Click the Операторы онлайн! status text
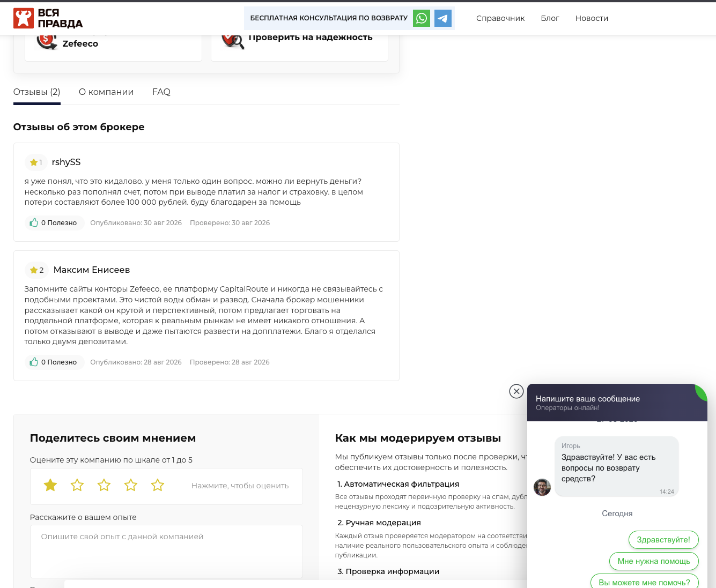This screenshot has width=716, height=588. 567,408
